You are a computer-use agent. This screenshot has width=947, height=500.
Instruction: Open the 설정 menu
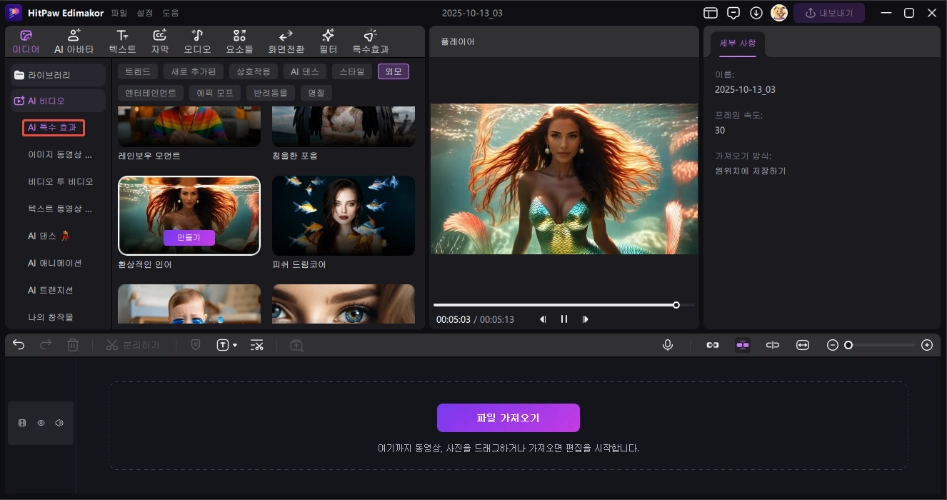click(x=145, y=13)
